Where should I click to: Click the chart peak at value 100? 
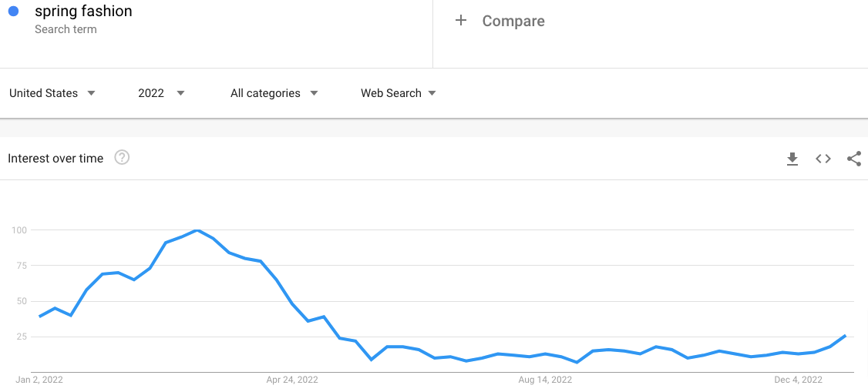pos(197,230)
